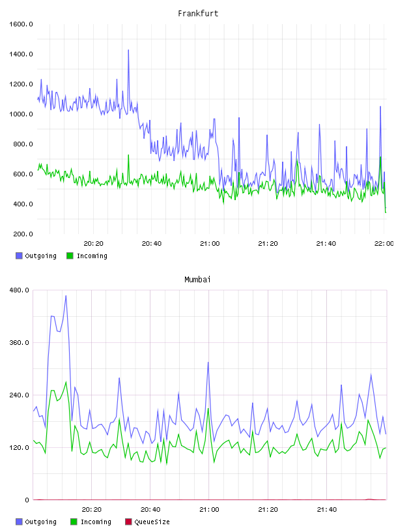The image size is (396, 532).
Task: Click the 20:40 time label in Frankfurt chart
Action: click(152, 244)
